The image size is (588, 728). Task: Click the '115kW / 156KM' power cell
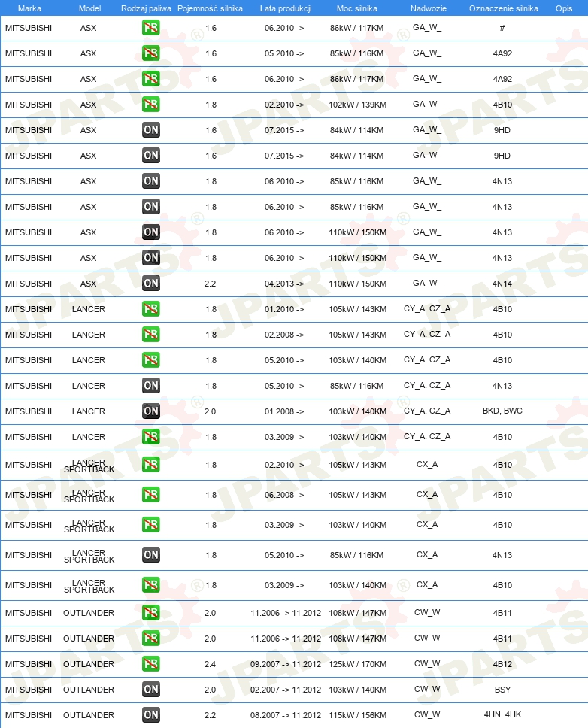tap(357, 715)
